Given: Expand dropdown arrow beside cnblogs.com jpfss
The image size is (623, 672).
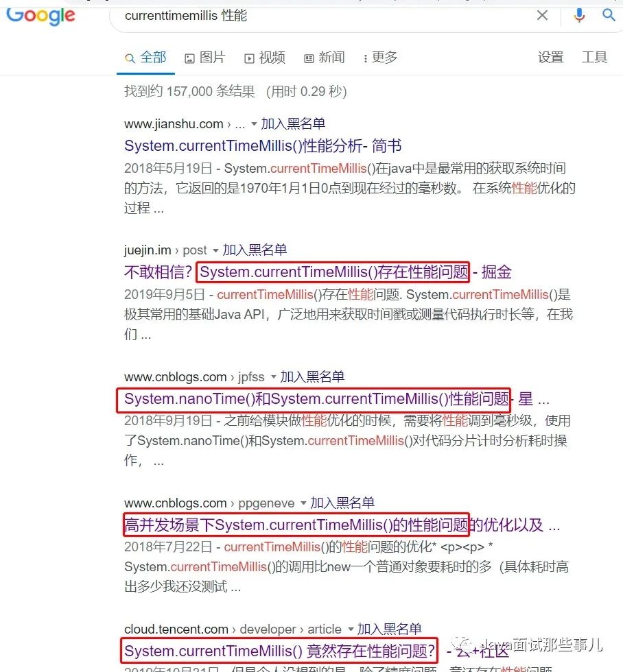Looking at the screenshot, I should [273, 377].
